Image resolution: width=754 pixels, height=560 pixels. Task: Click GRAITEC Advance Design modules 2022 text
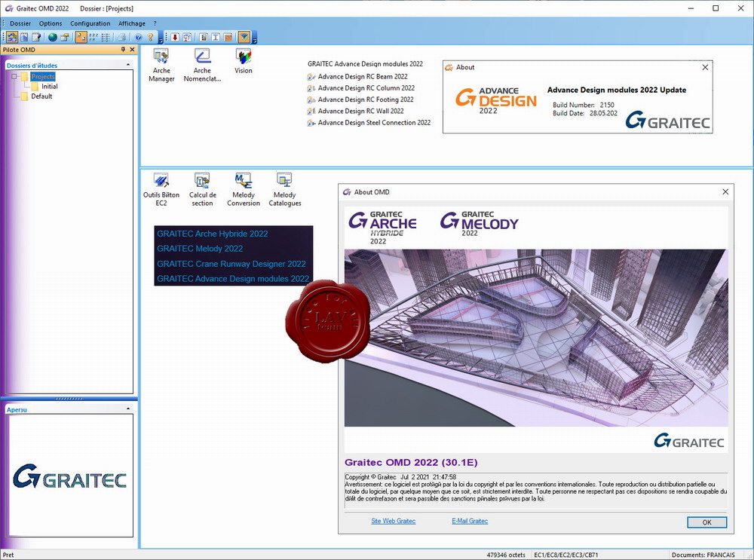(x=233, y=278)
